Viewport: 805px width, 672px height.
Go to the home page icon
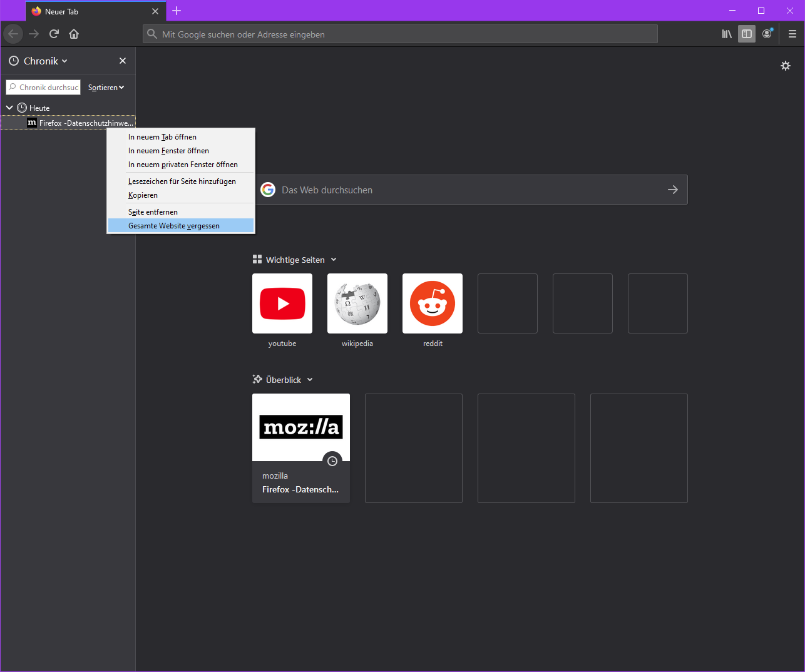74,34
